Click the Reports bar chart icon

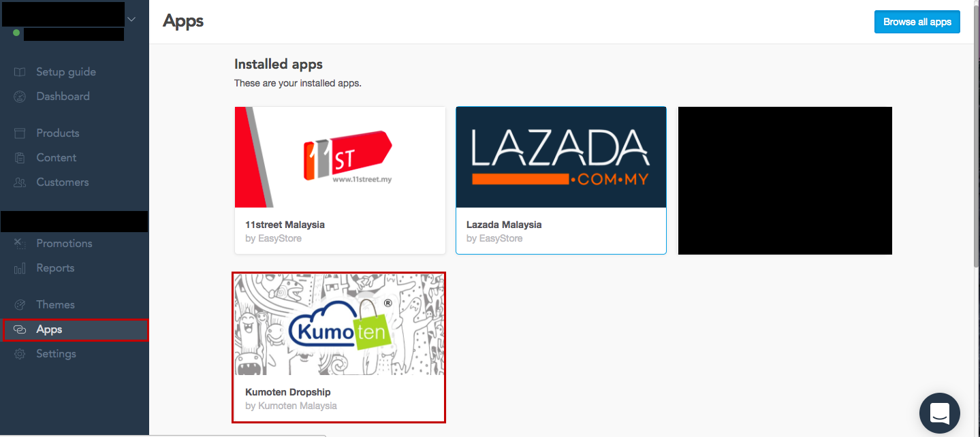(x=20, y=268)
